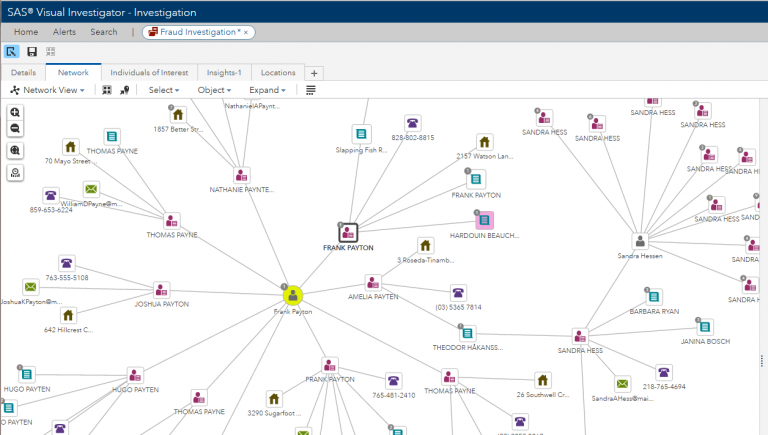The width and height of the screenshot is (768, 435).
Task: Click the Frank Payton yellow highlighted node
Action: pyautogui.click(x=293, y=295)
